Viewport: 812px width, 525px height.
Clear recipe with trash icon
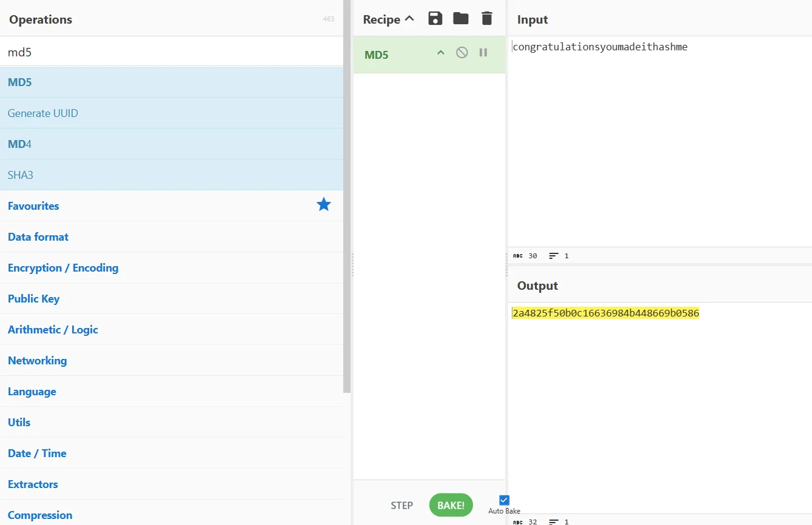pyautogui.click(x=487, y=19)
